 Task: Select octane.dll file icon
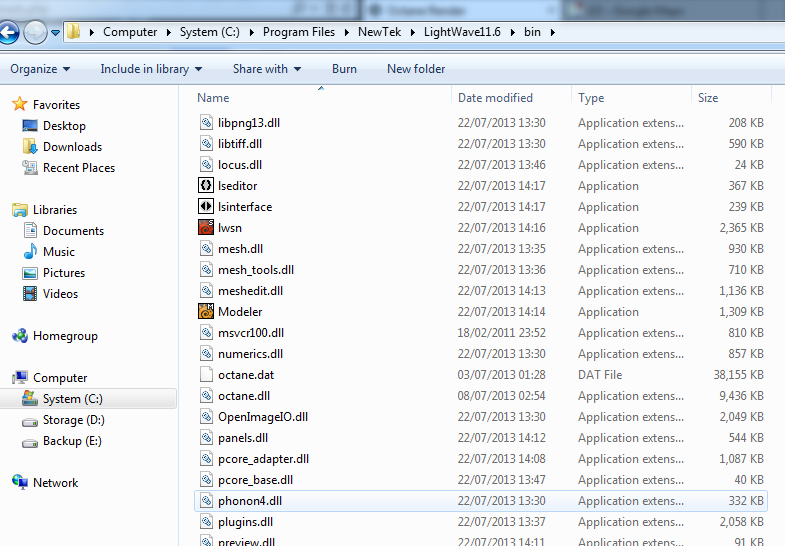pos(206,395)
